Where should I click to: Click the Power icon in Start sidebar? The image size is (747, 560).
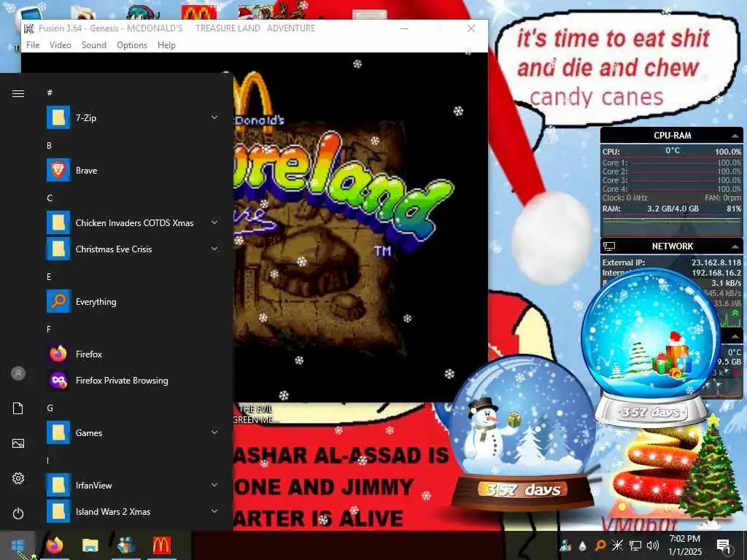pyautogui.click(x=18, y=513)
